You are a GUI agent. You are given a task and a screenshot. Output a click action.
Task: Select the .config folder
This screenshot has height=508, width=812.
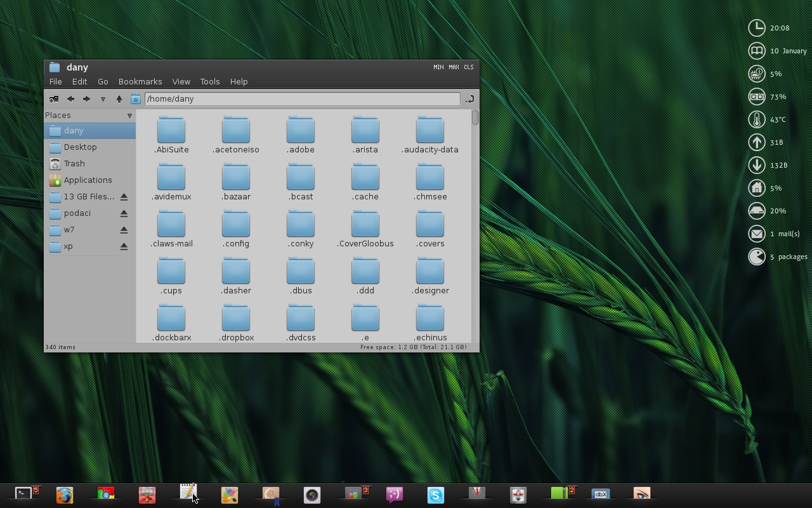[236, 229]
